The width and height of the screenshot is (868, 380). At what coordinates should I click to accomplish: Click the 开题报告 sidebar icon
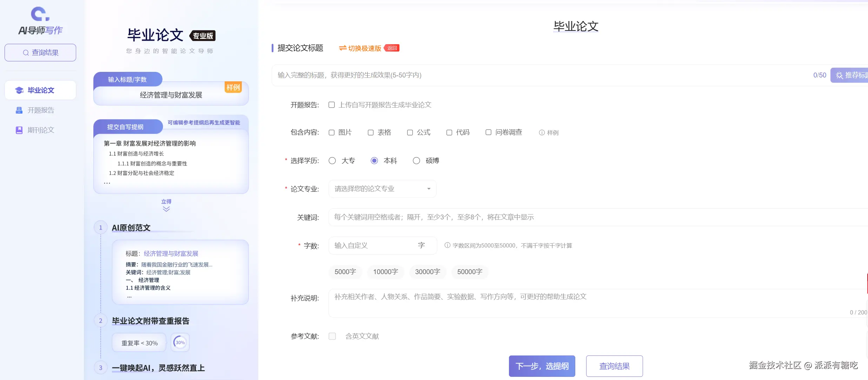click(19, 110)
